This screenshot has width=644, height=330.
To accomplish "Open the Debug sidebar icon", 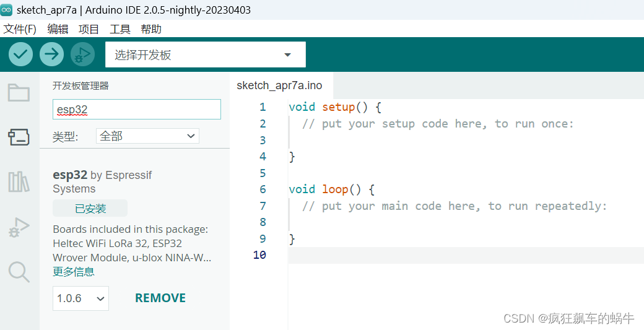I will tap(19, 227).
